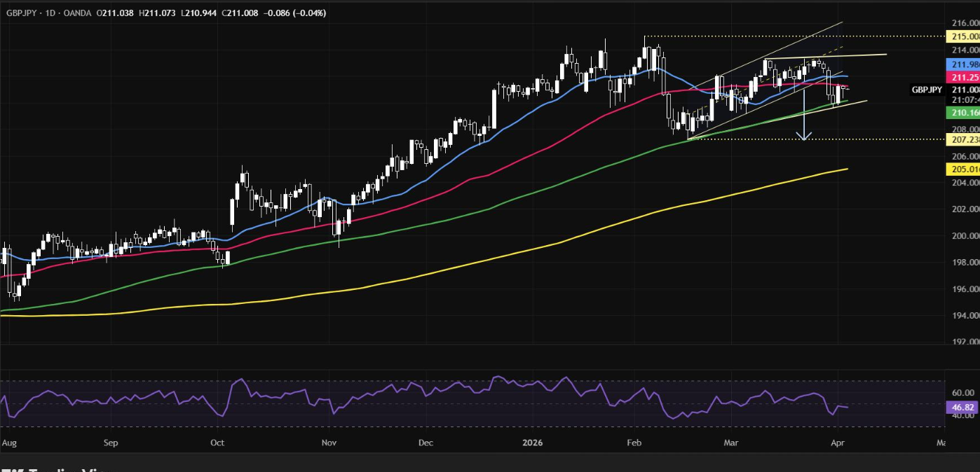Click the GBPJPY symbol name in chart header

pyautogui.click(x=22, y=13)
